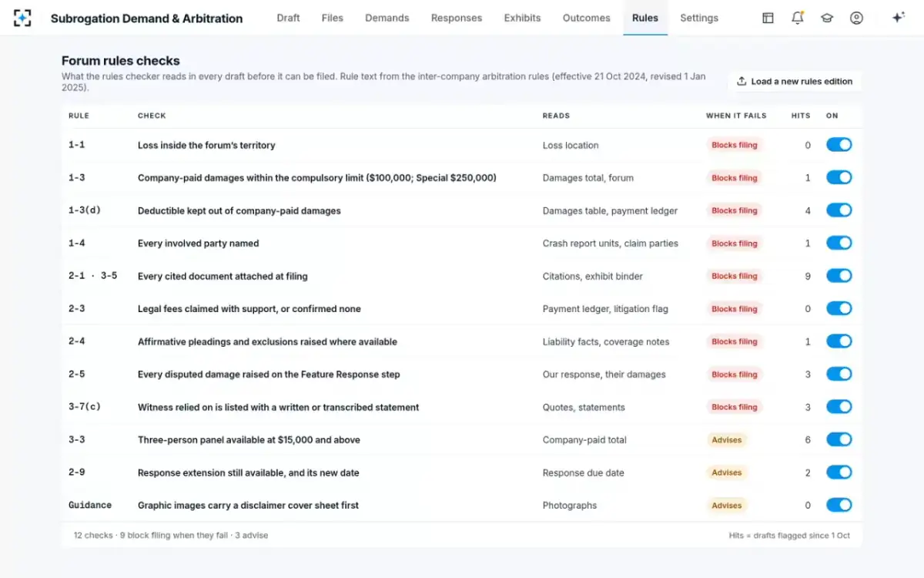Click the "Guidance" rule label
The width and height of the screenshot is (924, 578).
[90, 505]
